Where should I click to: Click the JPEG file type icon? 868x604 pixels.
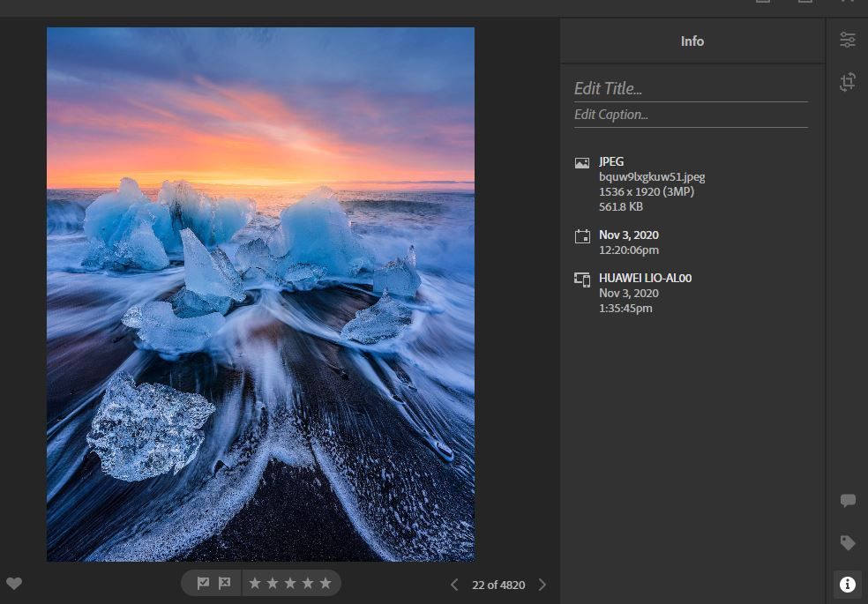[582, 162]
